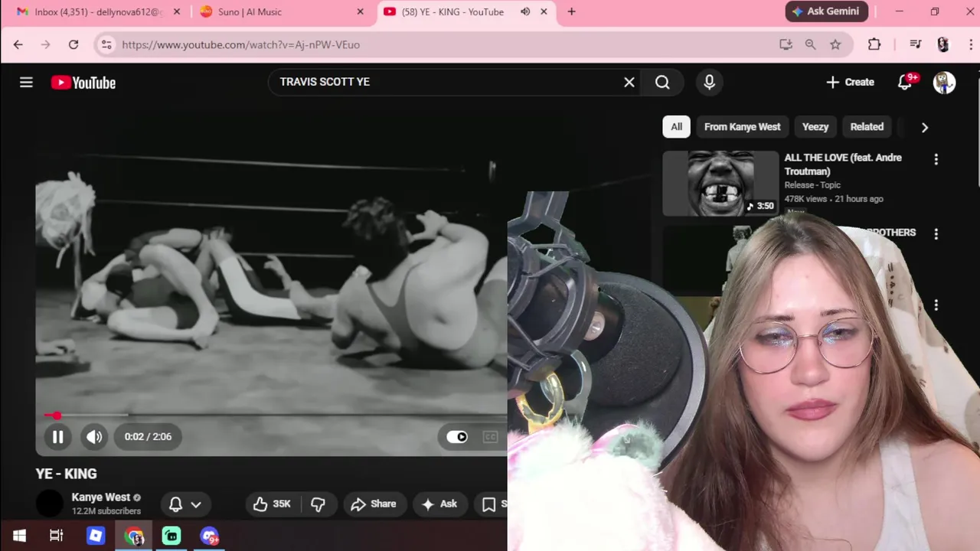Open notification preferences dropdown for Kanye West
The image size is (980, 551).
[x=185, y=504]
